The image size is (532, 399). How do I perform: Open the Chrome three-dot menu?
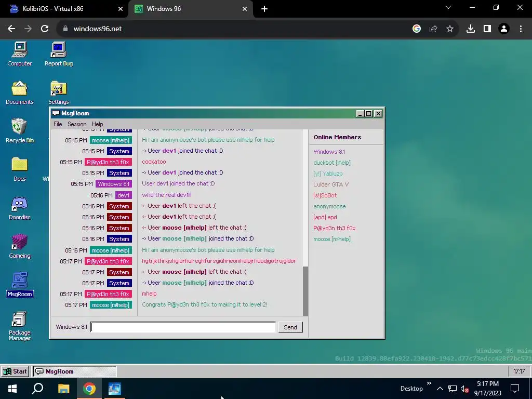tap(521, 29)
